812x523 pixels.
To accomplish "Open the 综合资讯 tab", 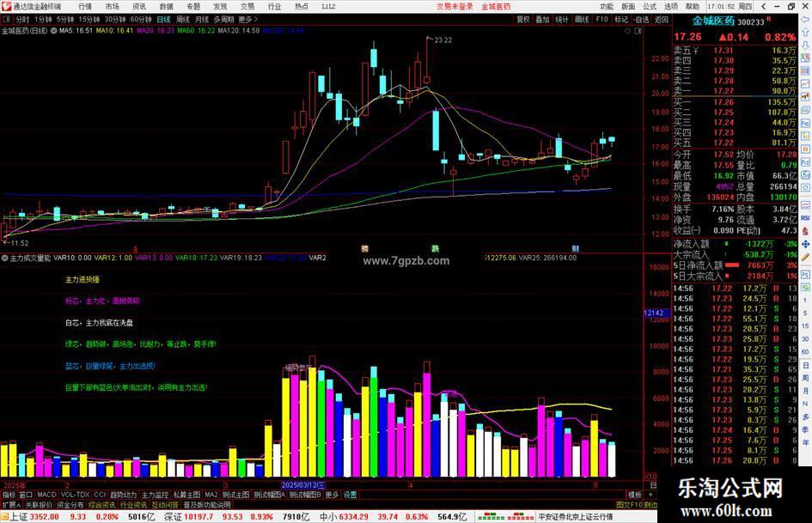I will [102, 505].
